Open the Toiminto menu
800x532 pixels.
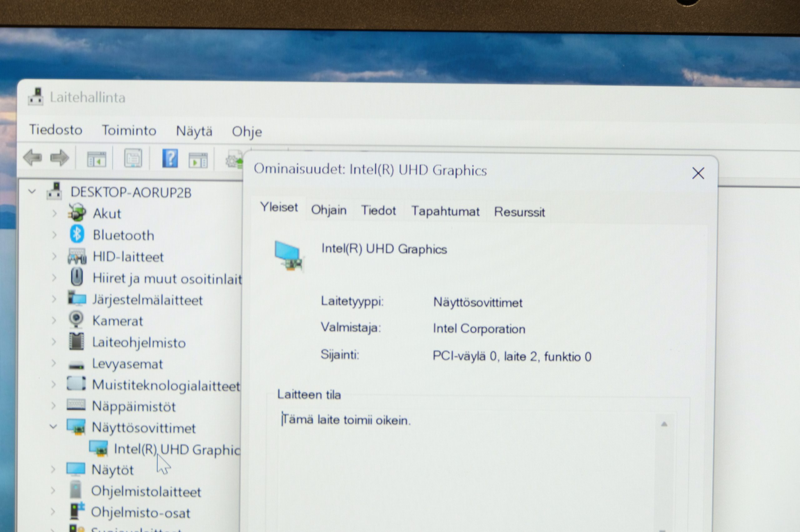click(129, 130)
